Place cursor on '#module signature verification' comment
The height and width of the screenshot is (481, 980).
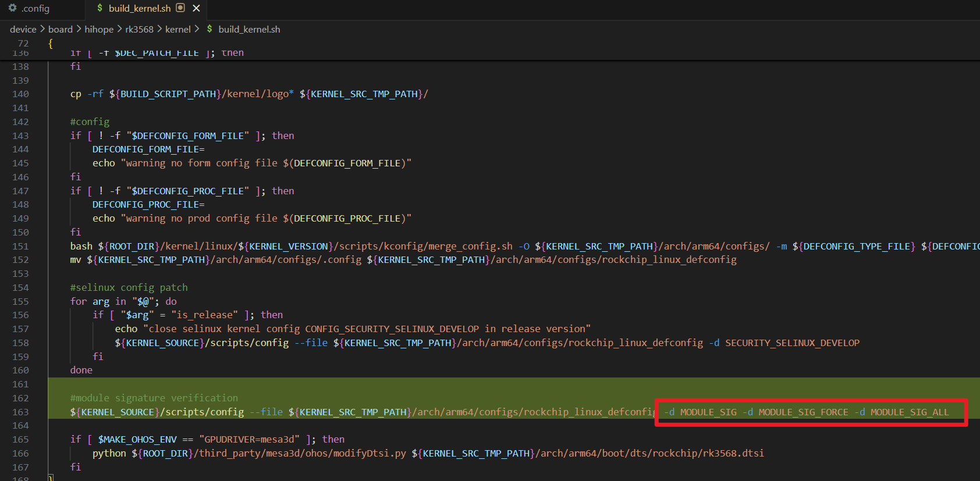coord(154,398)
